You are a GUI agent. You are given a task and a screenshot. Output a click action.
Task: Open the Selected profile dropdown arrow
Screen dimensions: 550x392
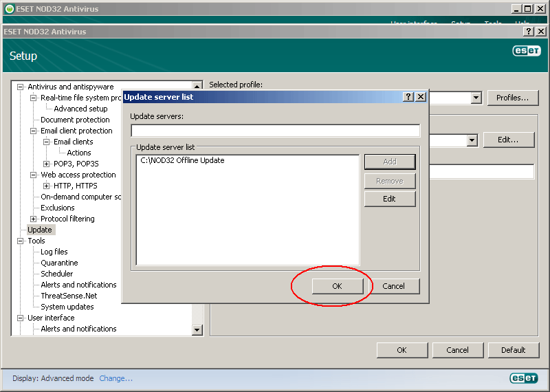476,98
